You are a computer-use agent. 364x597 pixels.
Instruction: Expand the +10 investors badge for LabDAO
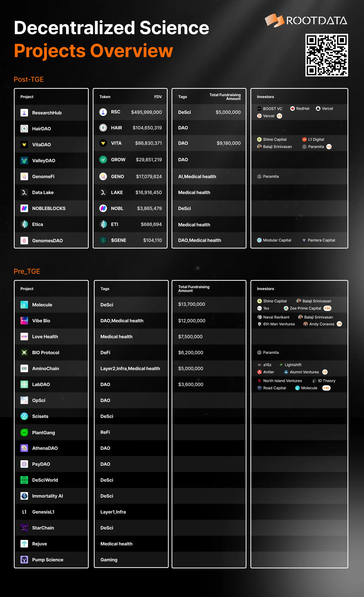pyautogui.click(x=326, y=388)
